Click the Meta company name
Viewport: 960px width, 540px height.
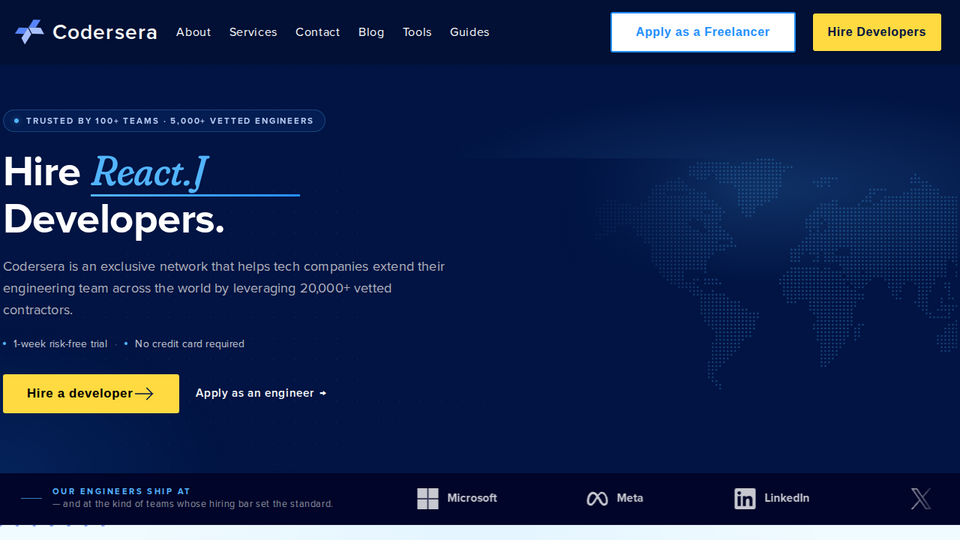[630, 498]
